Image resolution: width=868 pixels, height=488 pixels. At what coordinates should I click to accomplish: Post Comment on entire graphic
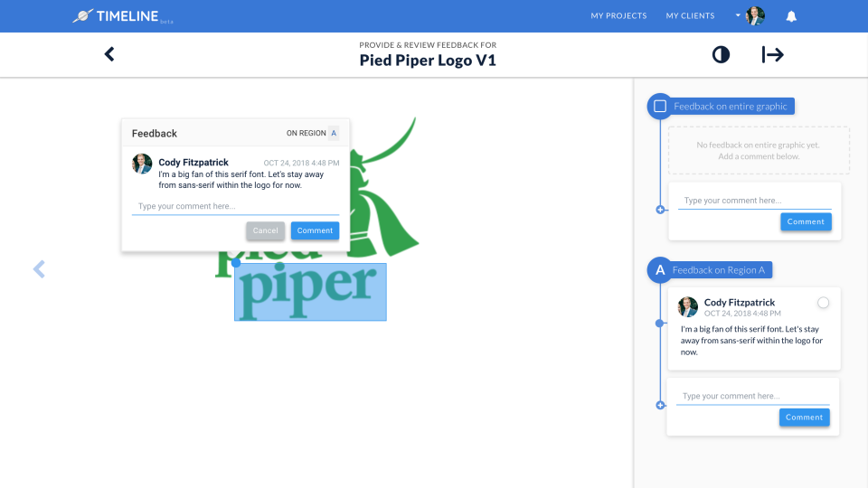pos(806,222)
